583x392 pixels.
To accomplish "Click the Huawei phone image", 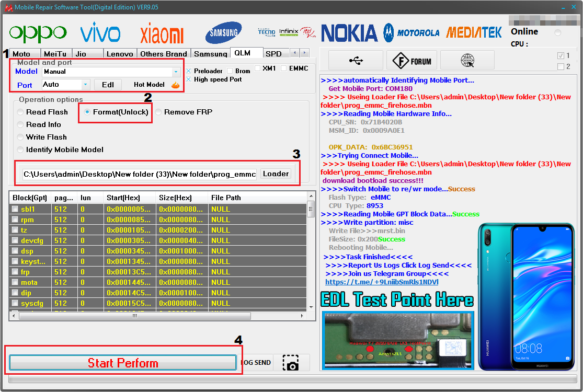I will coord(526,296).
